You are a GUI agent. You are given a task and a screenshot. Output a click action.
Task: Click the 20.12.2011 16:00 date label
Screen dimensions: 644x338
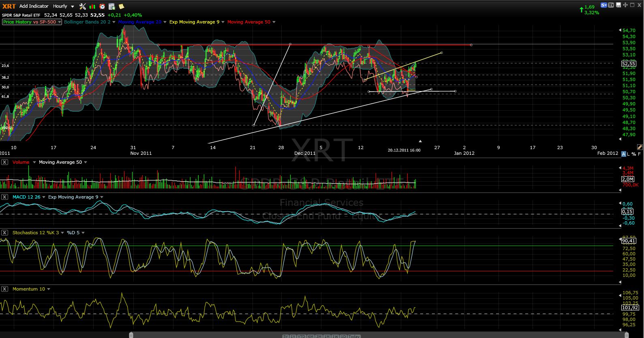click(404, 150)
